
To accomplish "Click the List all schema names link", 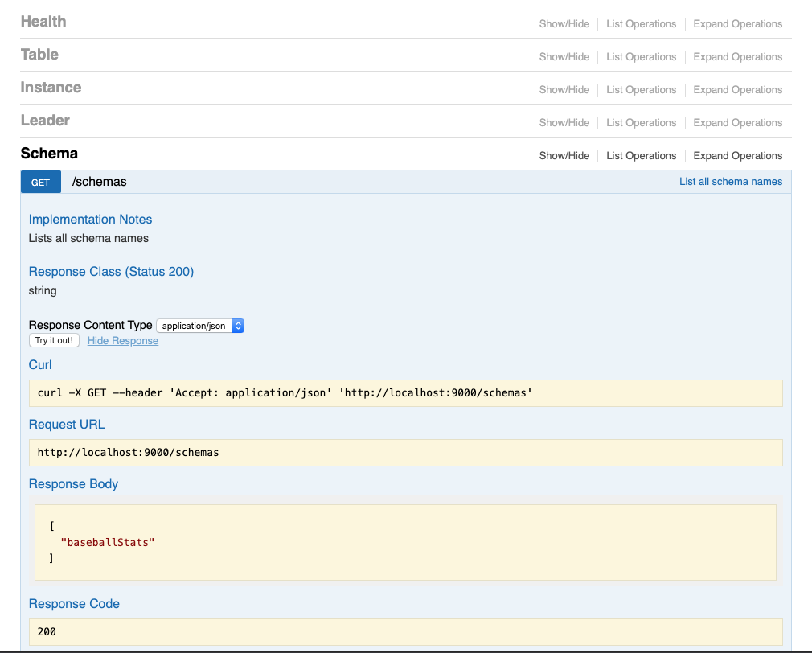I will (x=730, y=182).
